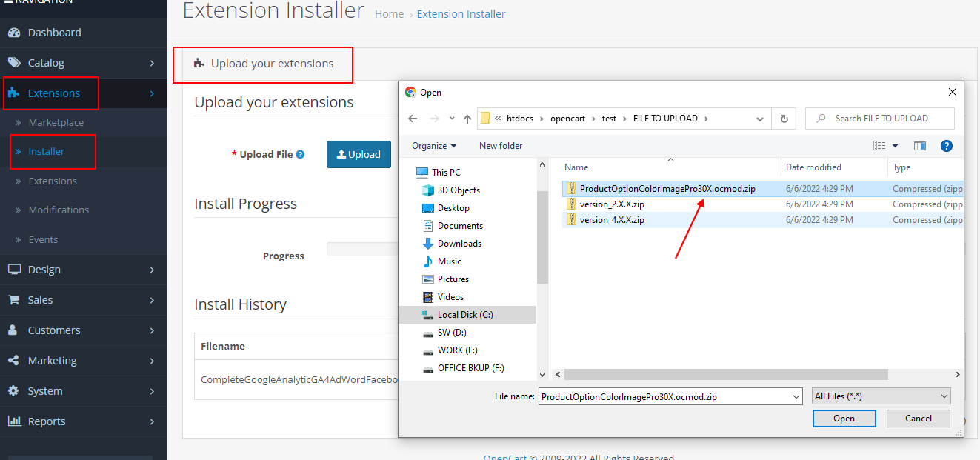Open the All Files file type dropdown
This screenshot has width=980, height=460.
coord(881,396)
